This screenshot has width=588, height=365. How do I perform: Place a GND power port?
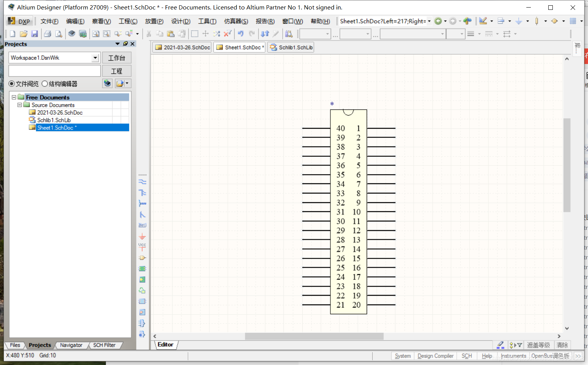[x=142, y=237]
